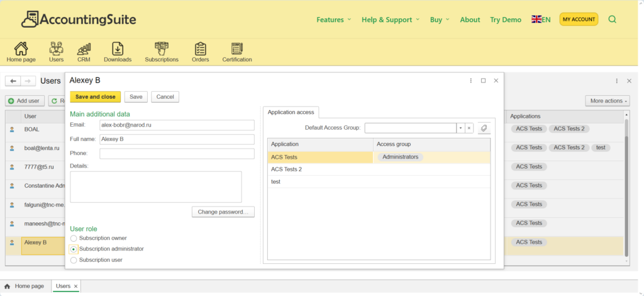Select the ACS Tests 2 application row
The height and width of the screenshot is (296, 644).
point(379,169)
